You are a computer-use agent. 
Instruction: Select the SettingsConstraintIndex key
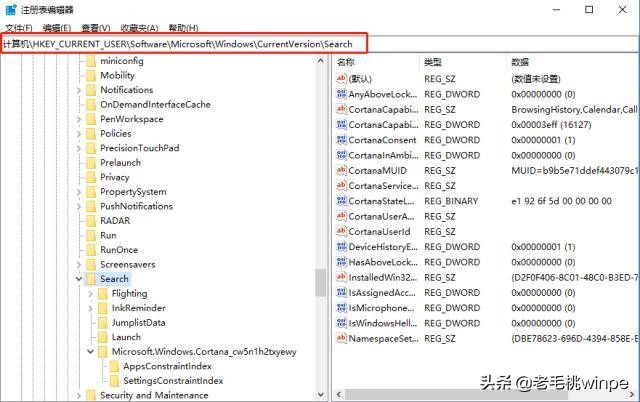tap(173, 381)
